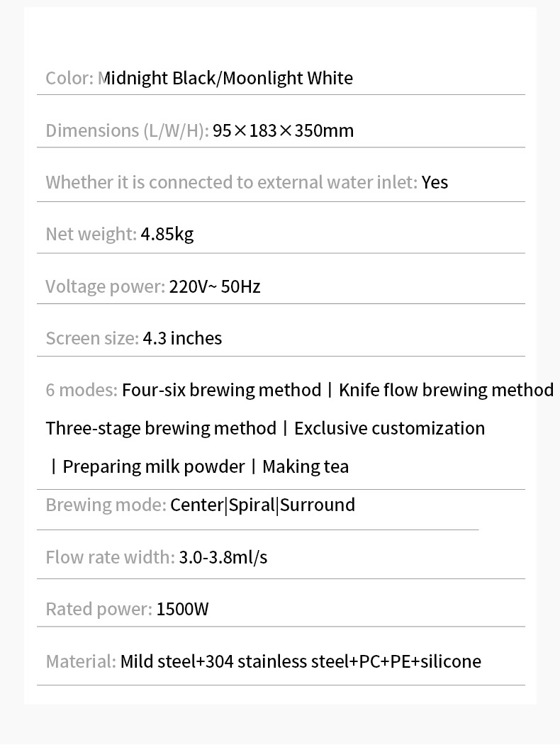Click the Dimensions (L/W/H) label
The height and width of the screenshot is (745, 560).
[x=127, y=130]
